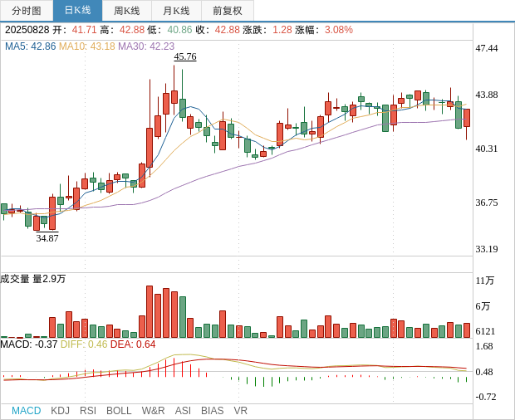Image resolution: width=515 pixels, height=420 pixels.
Task: Open the VR indicator
Action: point(240,411)
